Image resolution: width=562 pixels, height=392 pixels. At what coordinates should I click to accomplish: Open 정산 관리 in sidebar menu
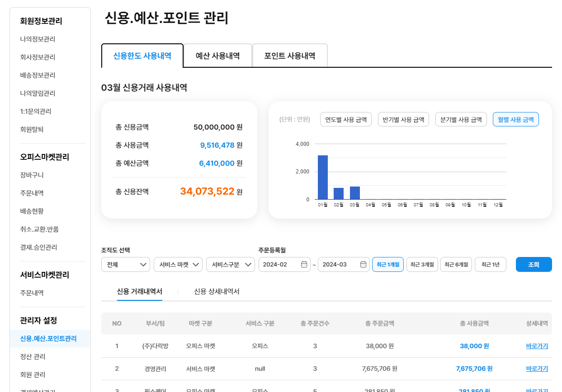(33, 357)
